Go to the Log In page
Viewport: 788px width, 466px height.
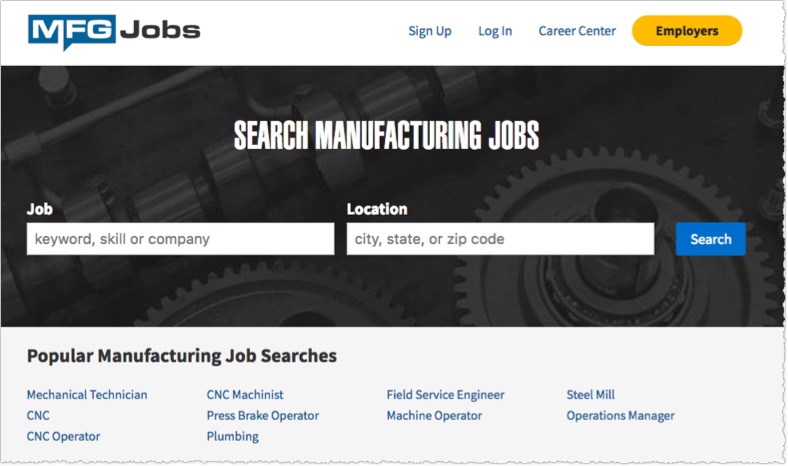click(495, 31)
